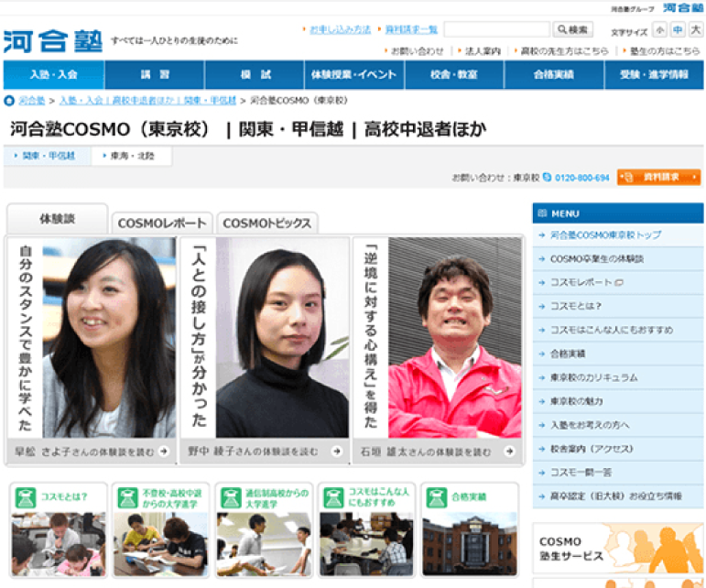Open 合格実績 in the side menu
This screenshot has height=588, width=706.
point(618,354)
